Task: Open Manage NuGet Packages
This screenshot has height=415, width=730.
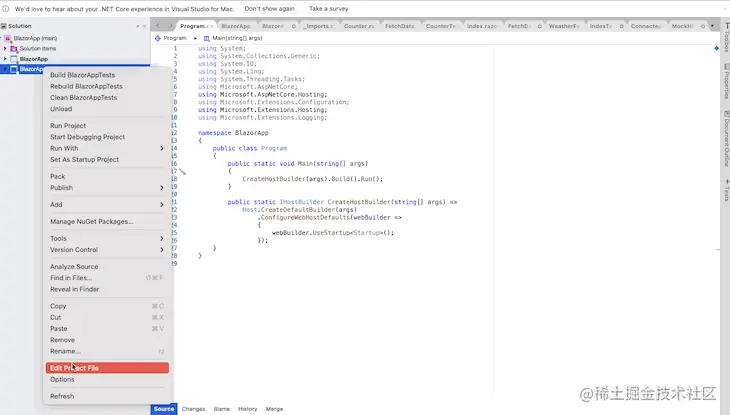Action: click(x=107, y=222)
